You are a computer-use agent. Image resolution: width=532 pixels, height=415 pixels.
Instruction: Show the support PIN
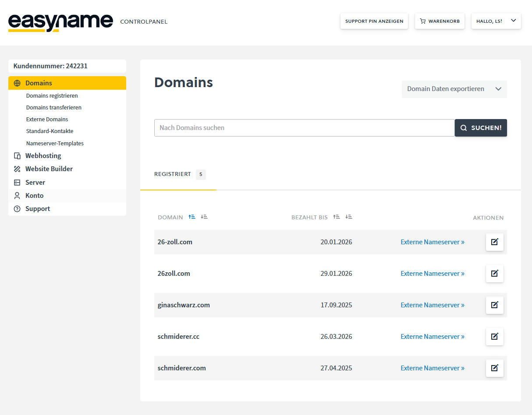374,21
